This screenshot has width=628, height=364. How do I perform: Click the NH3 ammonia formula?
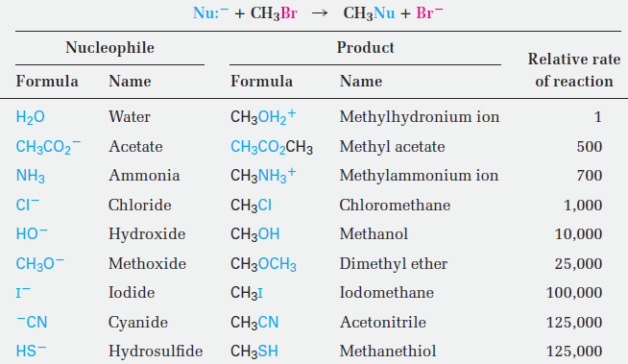[30, 176]
